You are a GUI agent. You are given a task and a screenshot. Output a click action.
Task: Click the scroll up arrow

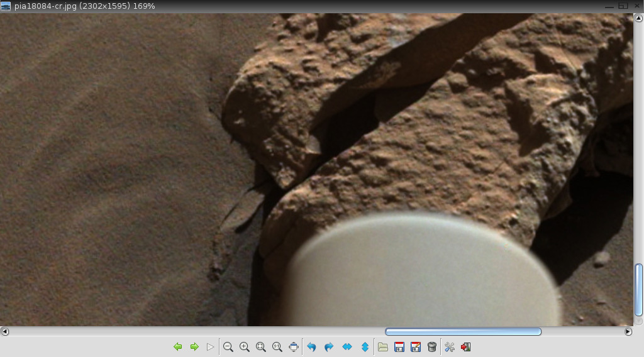(x=639, y=18)
